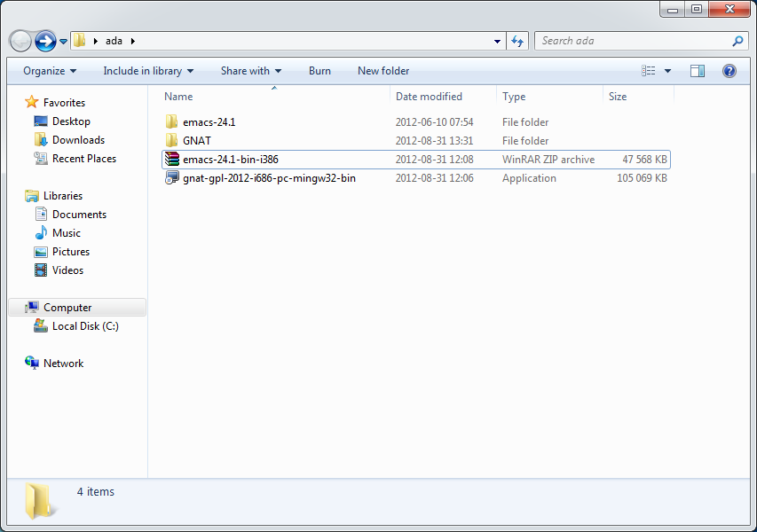
Task: Focus the Search ada field
Action: point(640,41)
